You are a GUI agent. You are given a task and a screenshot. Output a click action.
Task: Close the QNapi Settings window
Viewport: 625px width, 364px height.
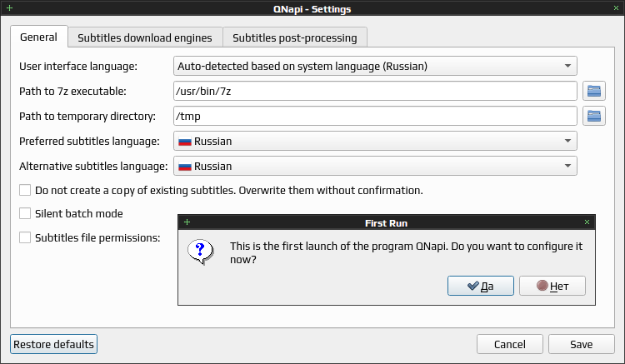(616, 8)
